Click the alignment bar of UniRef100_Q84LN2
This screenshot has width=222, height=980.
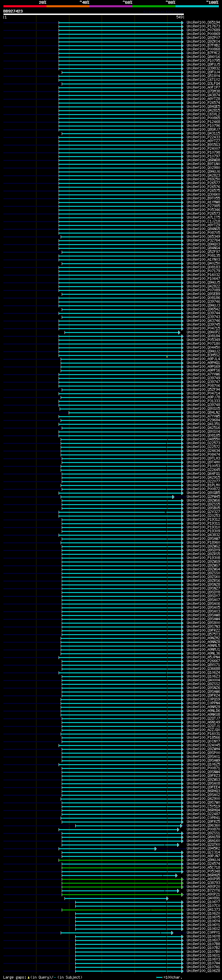coord(126,412)
